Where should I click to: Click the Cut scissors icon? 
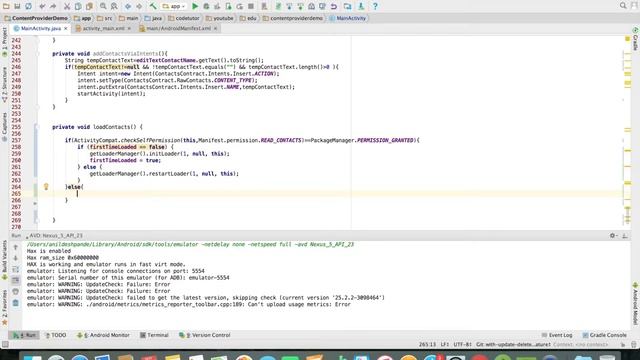pyautogui.click(x=67, y=6)
